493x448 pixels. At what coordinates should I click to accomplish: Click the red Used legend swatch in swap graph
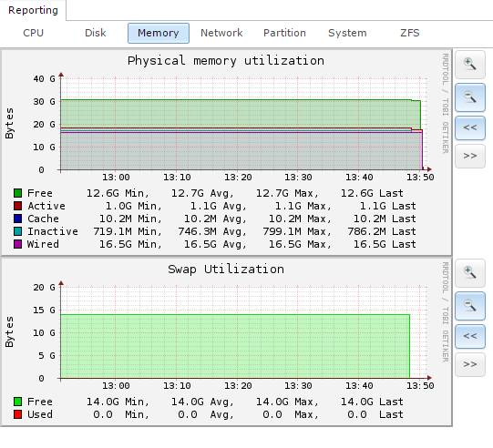[x=17, y=414]
